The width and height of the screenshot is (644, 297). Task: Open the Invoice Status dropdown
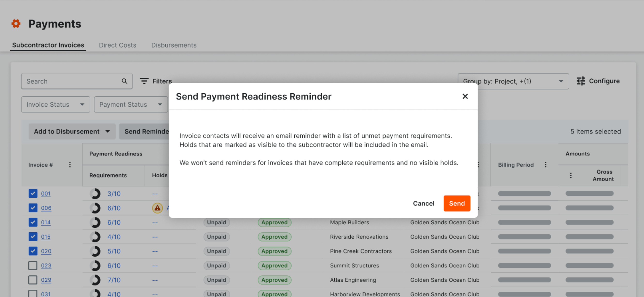click(x=55, y=104)
